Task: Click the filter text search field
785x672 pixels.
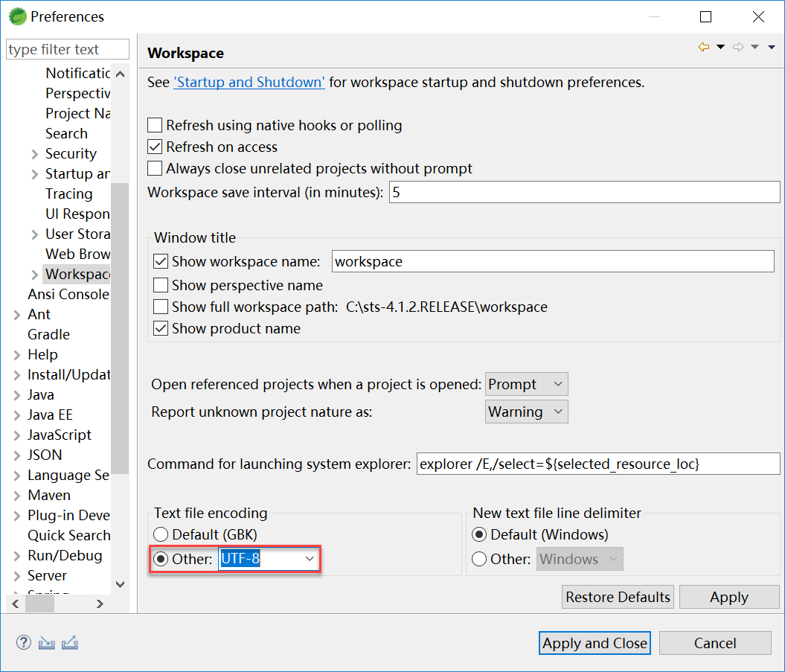Action: [67, 50]
